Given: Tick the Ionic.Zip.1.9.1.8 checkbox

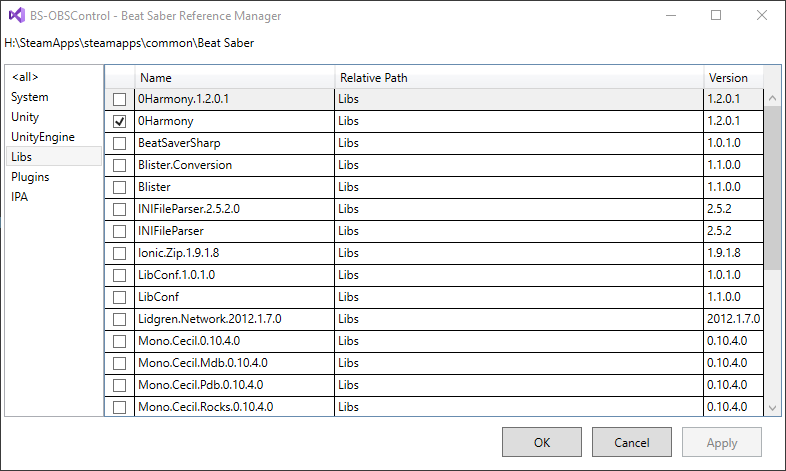Looking at the screenshot, I should 119,254.
